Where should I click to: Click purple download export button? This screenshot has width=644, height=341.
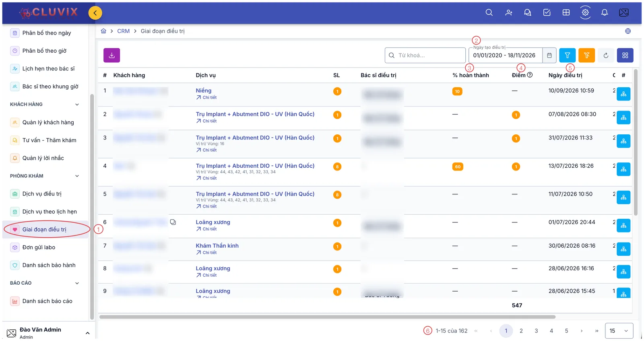112,55
